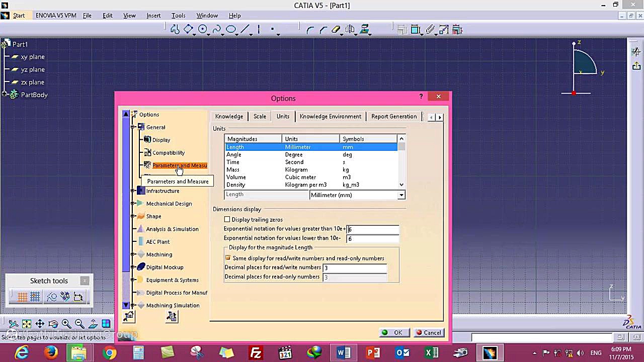644x362 pixels.
Task: Enable Display trailing zeros checkbox
Action: [227, 220]
